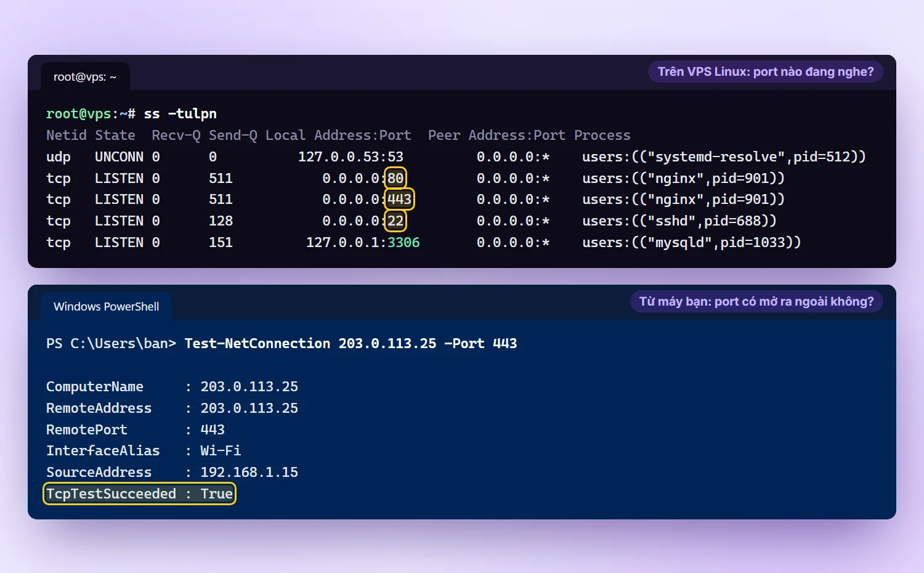Click the ComputerName value 203.0.113.25
Image resolution: width=924 pixels, height=573 pixels.
pyautogui.click(x=249, y=387)
